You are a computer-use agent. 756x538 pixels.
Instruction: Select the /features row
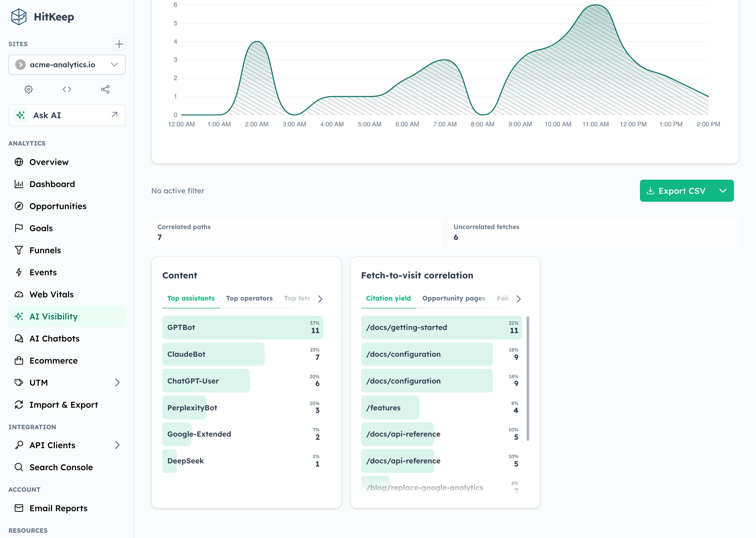pos(442,407)
